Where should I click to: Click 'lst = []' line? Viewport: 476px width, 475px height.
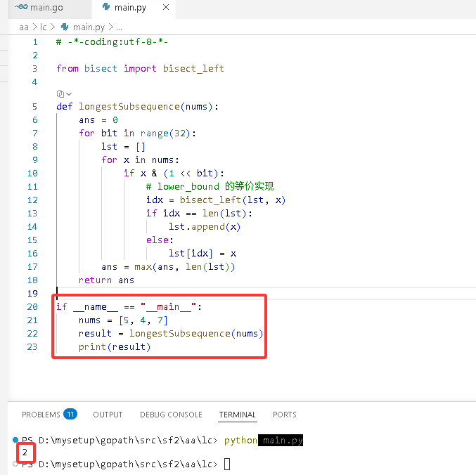click(123, 146)
